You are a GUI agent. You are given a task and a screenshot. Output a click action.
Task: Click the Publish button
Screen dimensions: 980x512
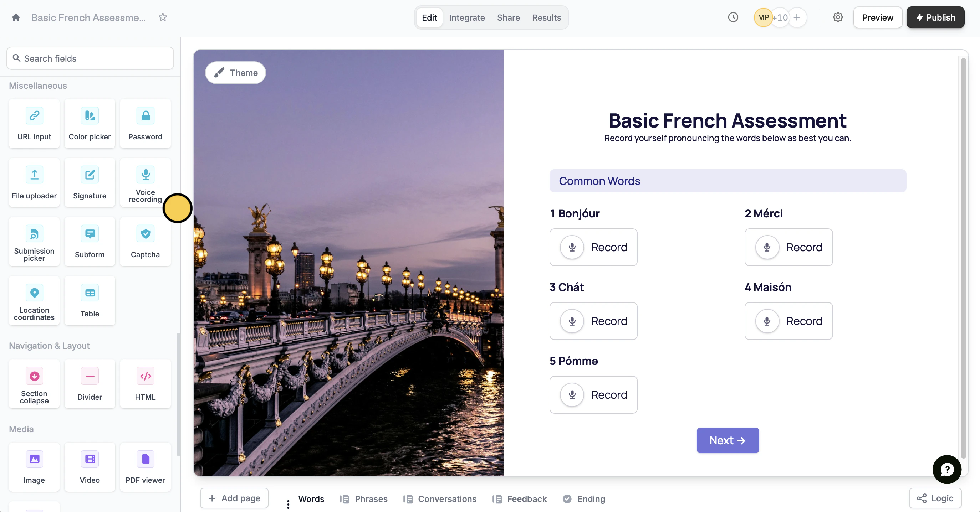(935, 17)
